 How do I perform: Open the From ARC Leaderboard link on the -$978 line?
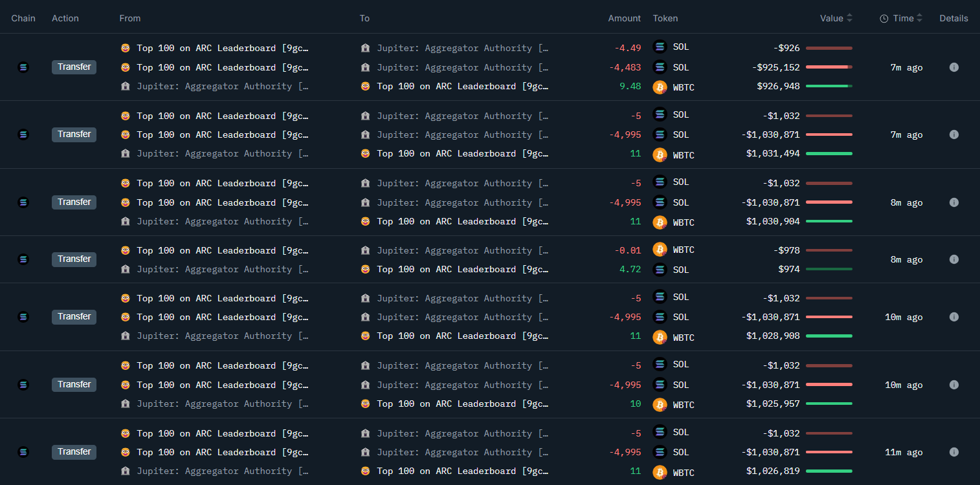pyautogui.click(x=223, y=250)
